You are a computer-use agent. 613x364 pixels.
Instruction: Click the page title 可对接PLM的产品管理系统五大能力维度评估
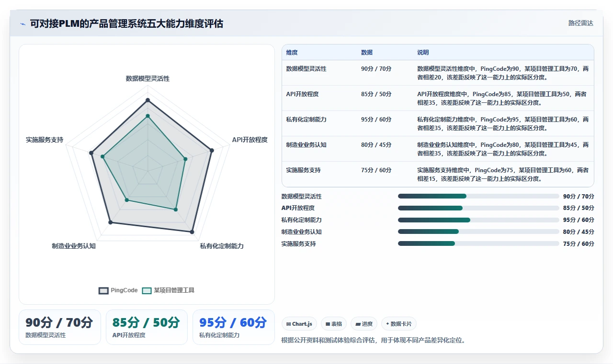coord(126,23)
